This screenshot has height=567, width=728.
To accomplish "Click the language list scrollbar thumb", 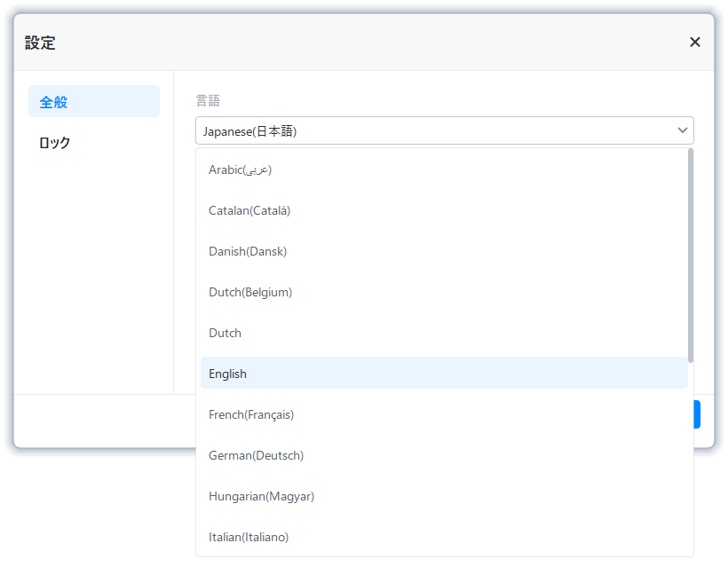I will pyautogui.click(x=691, y=256).
